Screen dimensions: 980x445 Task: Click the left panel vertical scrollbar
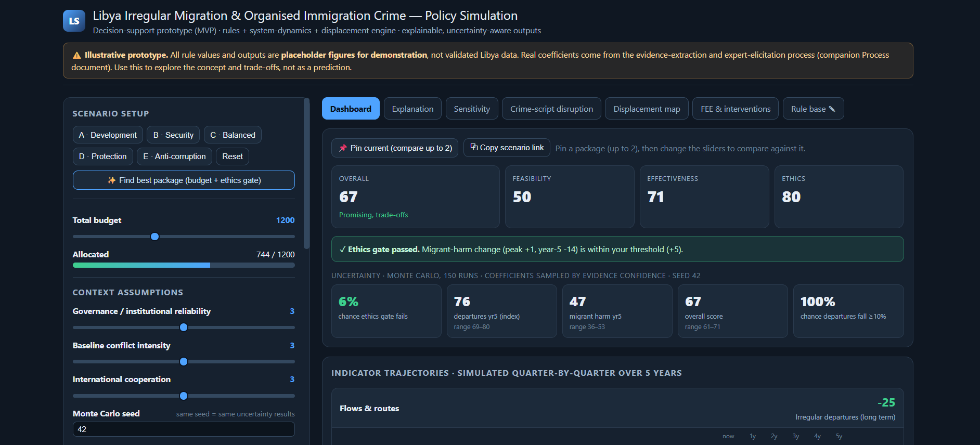coord(307,174)
